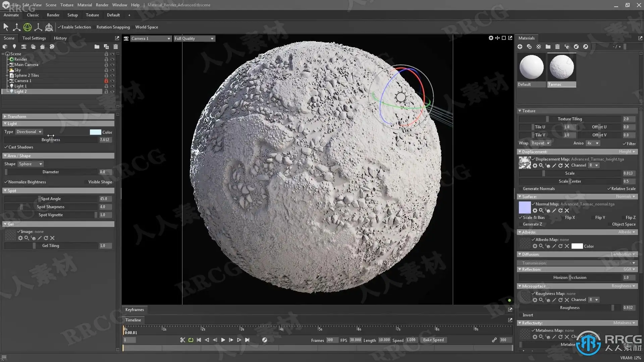Viewport: 644px width, 362px height.
Task: Select the rotate tool icon in toolbar
Action: click(28, 27)
